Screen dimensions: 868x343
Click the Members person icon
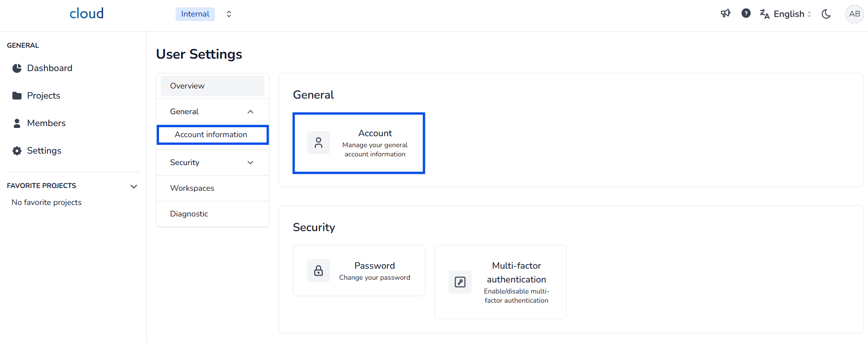click(17, 123)
